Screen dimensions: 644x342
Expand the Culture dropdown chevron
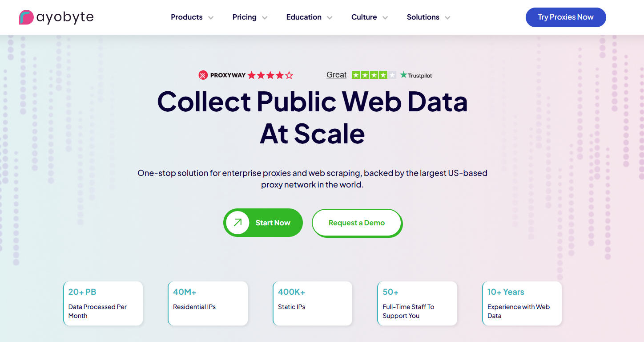click(x=385, y=18)
